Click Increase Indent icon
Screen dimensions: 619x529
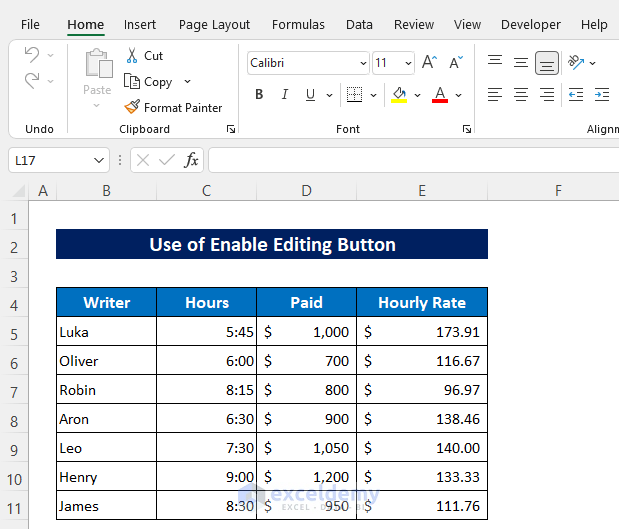pos(602,95)
